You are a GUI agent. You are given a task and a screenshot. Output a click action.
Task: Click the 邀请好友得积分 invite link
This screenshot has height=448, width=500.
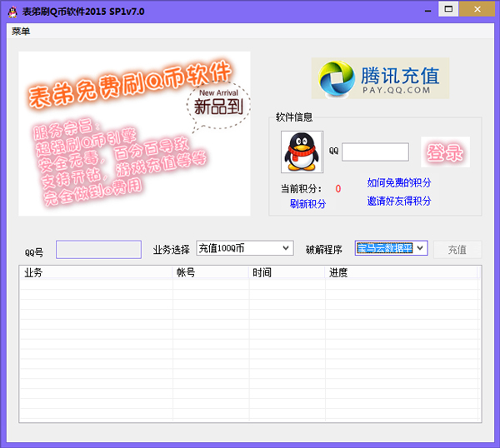(x=399, y=201)
